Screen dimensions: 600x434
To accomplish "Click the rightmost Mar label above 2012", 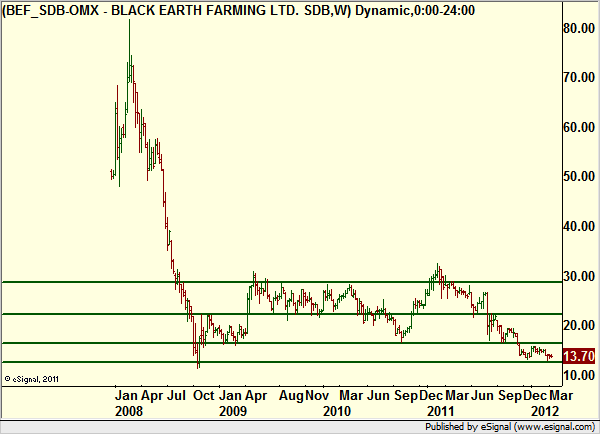I will [x=561, y=395].
